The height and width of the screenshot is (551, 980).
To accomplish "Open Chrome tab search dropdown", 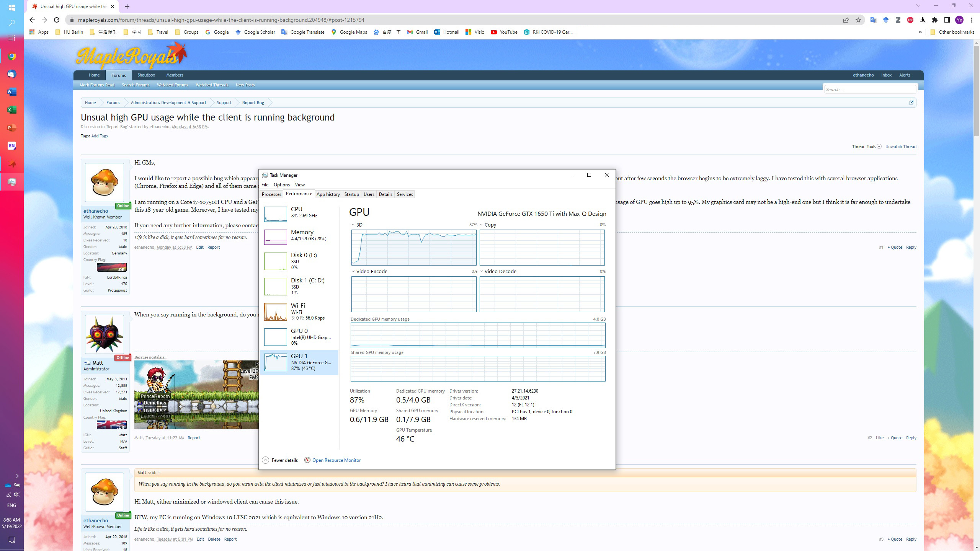I will (918, 5).
